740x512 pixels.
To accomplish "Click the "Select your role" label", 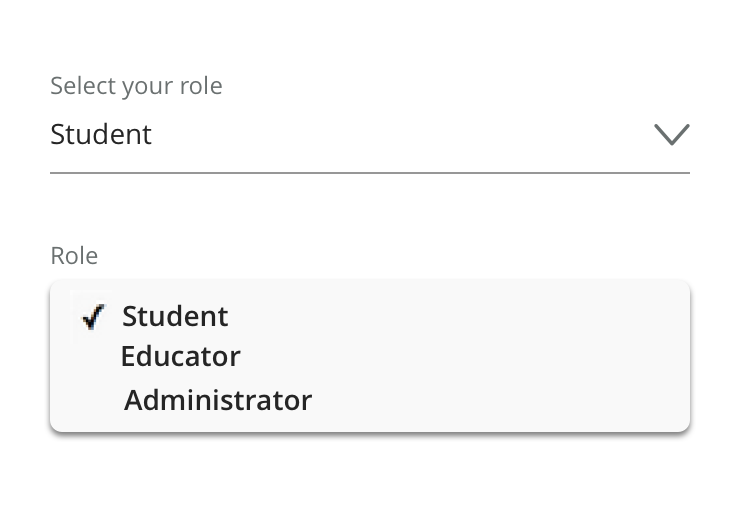I will pyautogui.click(x=136, y=86).
